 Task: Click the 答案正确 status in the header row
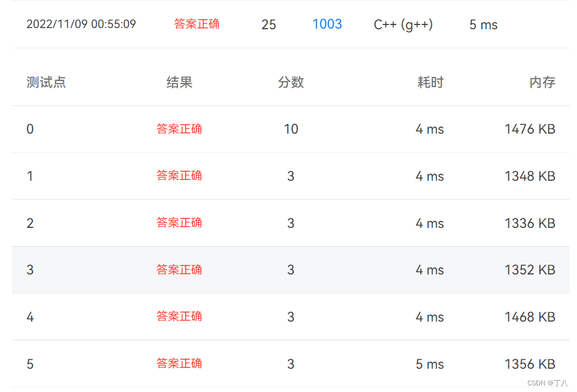pyautogui.click(x=197, y=24)
